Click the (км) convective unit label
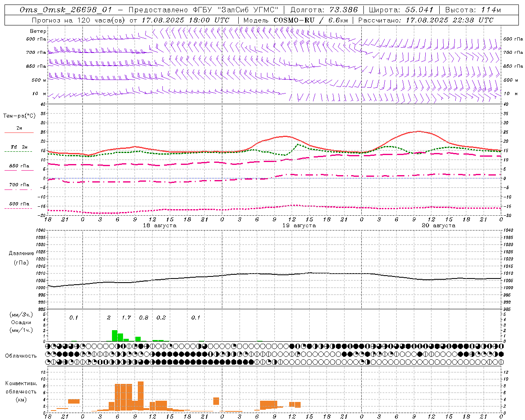This screenshot has width=525, height=420. [21, 399]
